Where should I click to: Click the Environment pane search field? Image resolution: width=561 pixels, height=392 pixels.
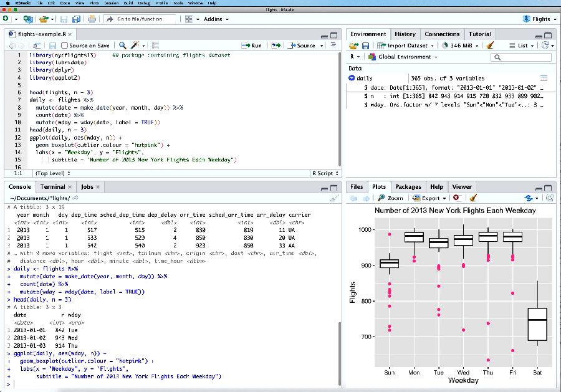pos(522,57)
